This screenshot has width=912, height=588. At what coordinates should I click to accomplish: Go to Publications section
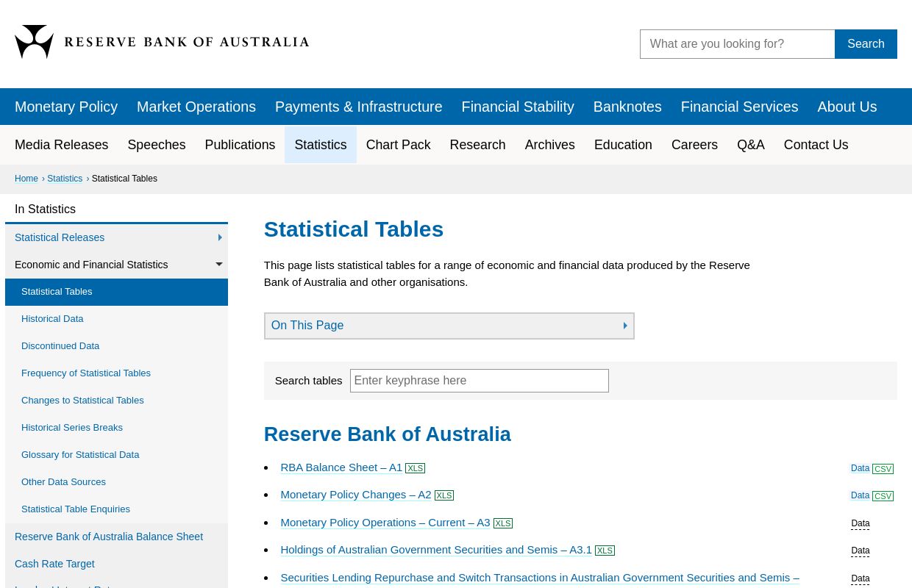point(240,145)
